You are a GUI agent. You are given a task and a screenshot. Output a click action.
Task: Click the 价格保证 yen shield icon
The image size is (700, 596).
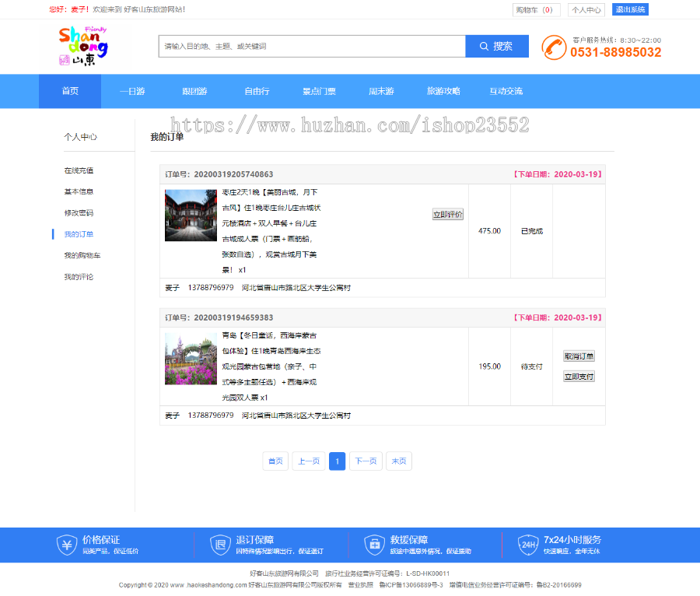click(x=67, y=545)
